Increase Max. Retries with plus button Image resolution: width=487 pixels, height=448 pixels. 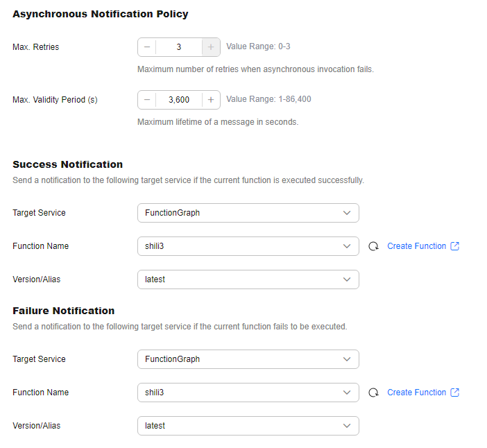211,47
